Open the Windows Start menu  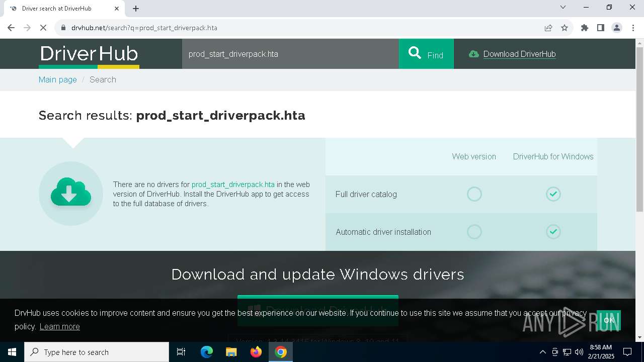click(x=12, y=352)
